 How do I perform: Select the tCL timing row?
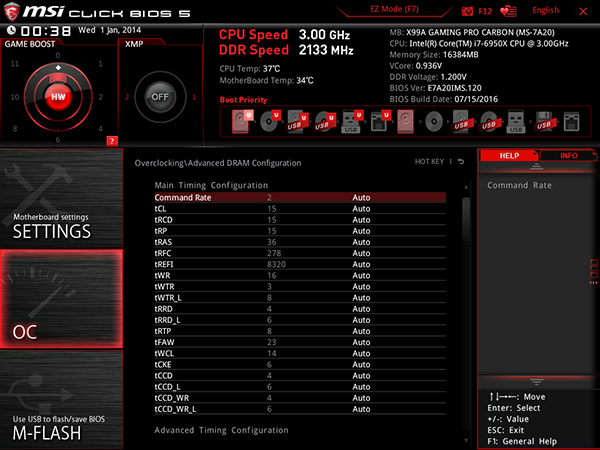300,209
